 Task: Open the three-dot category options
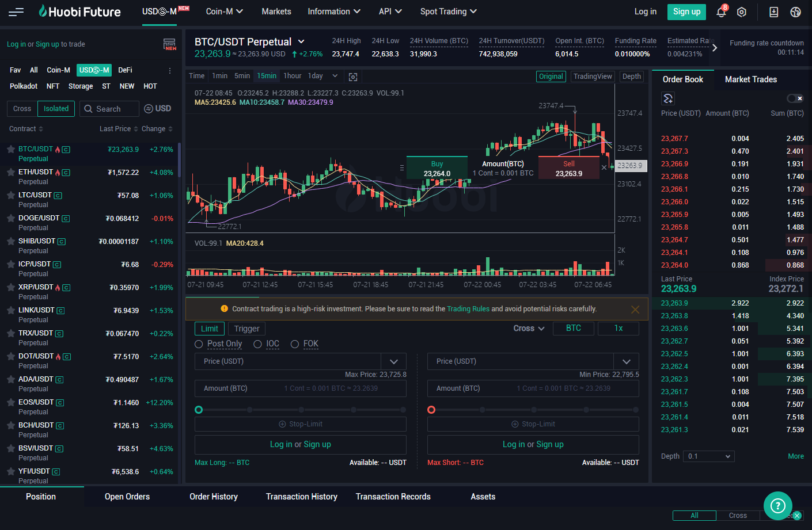pyautogui.click(x=170, y=70)
